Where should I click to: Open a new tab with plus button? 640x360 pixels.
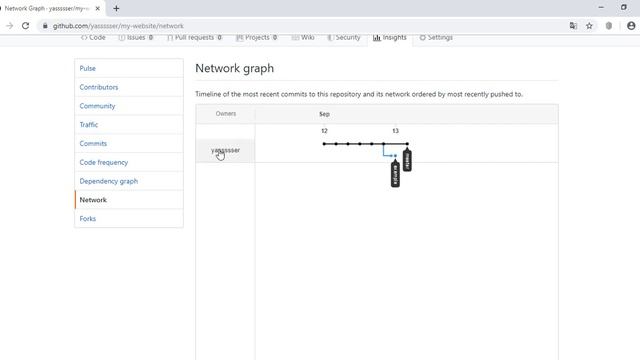coord(116,8)
